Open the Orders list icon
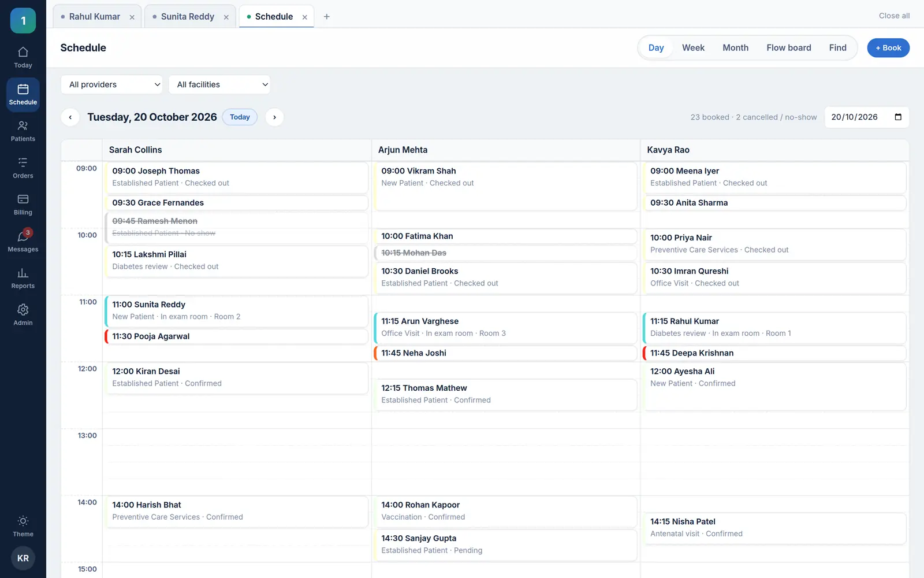Viewport: 924px width, 578px height. (23, 168)
